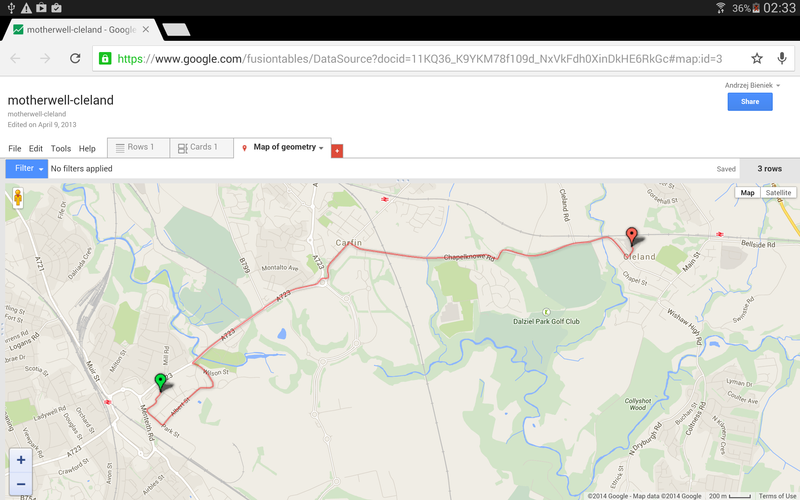Open the Tools menu
This screenshot has height=500, width=800.
click(61, 148)
